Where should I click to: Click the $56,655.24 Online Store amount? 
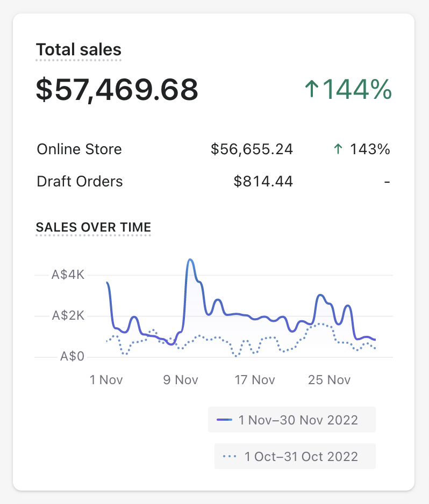(x=252, y=149)
